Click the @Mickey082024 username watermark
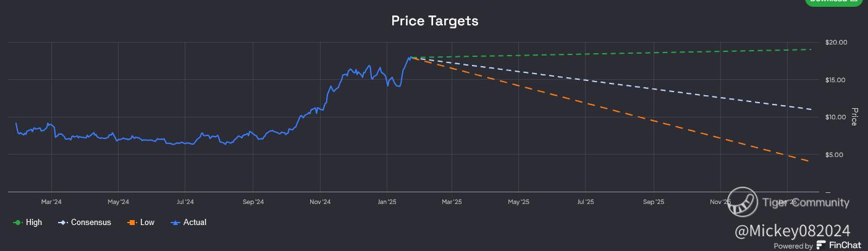 click(x=793, y=231)
